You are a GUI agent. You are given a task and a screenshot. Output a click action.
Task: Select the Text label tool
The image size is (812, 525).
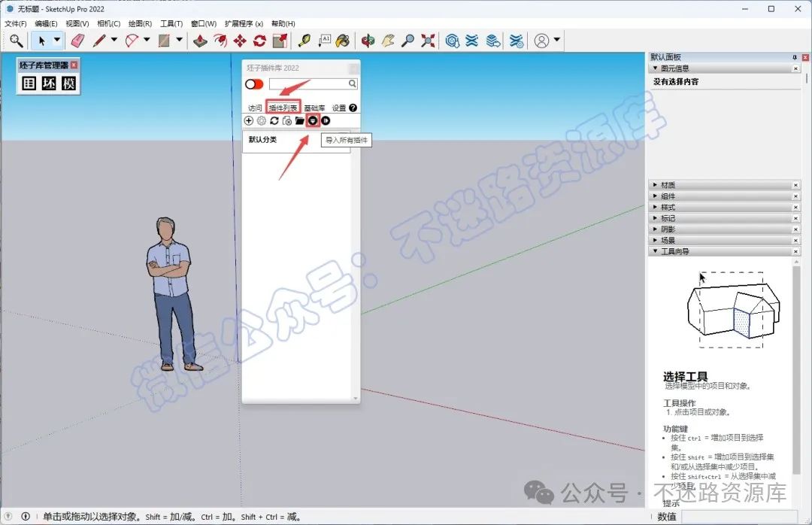click(x=324, y=41)
